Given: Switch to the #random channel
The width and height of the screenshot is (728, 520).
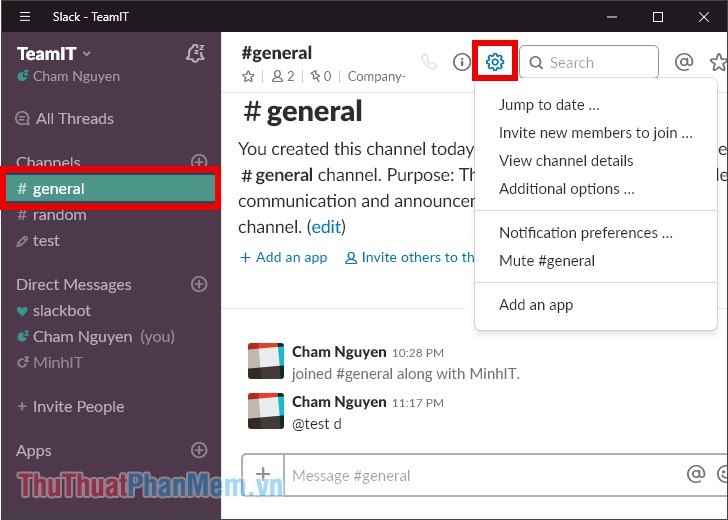Looking at the screenshot, I should (52, 215).
